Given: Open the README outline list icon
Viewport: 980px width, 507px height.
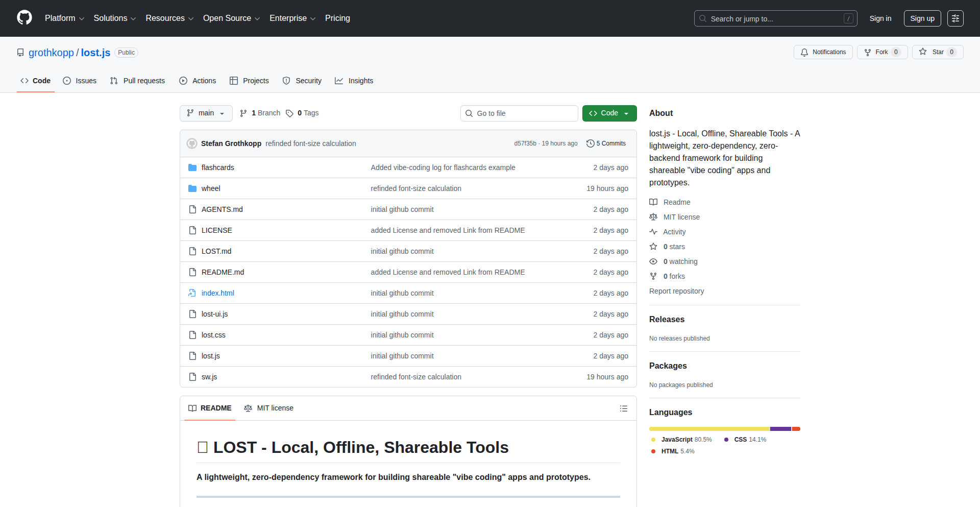Looking at the screenshot, I should tap(624, 408).
